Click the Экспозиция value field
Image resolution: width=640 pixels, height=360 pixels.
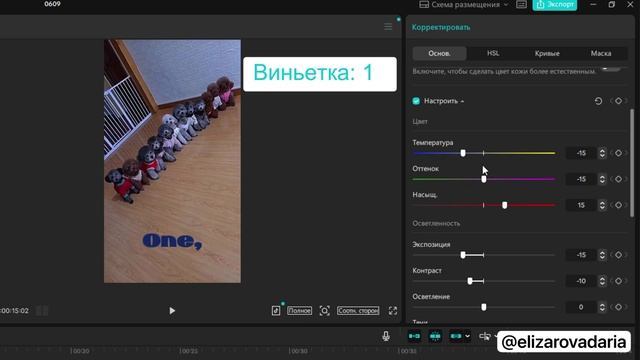[581, 255]
